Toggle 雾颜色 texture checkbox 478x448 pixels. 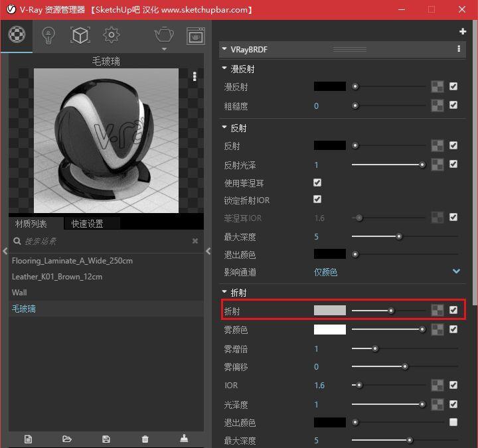point(453,329)
